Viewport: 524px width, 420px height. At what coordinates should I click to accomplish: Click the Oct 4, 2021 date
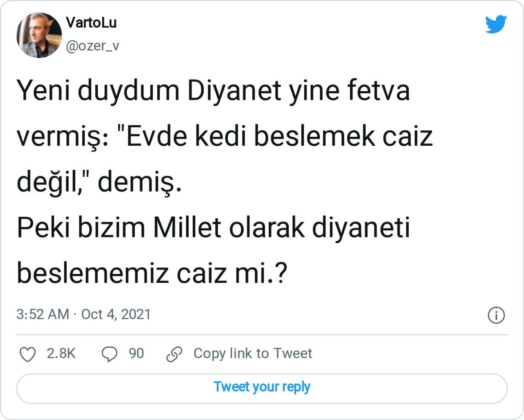pyautogui.click(x=116, y=314)
